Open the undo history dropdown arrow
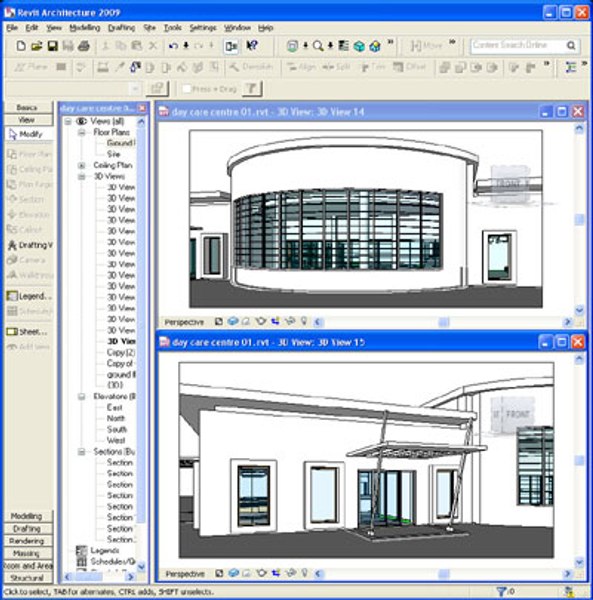This screenshot has width=593, height=600. click(x=186, y=46)
